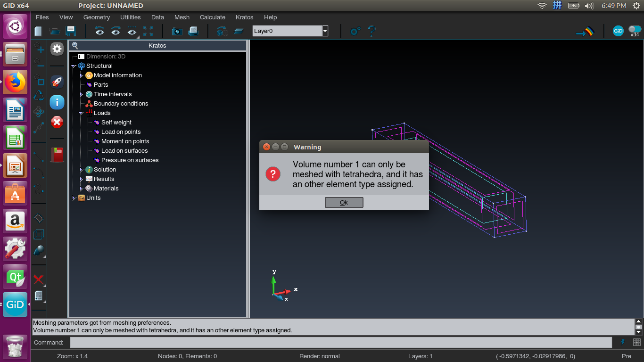The width and height of the screenshot is (644, 362).
Task: Open the Mesh menu
Action: 182,17
